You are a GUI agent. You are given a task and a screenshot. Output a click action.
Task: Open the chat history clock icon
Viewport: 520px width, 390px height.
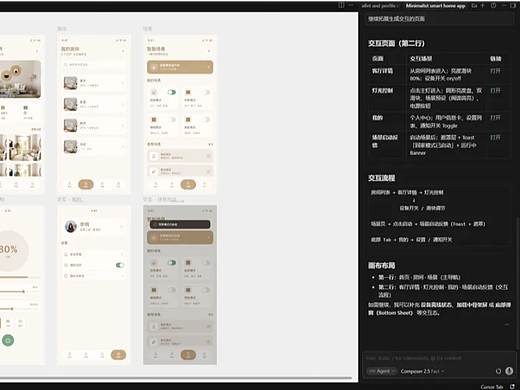(493, 5)
